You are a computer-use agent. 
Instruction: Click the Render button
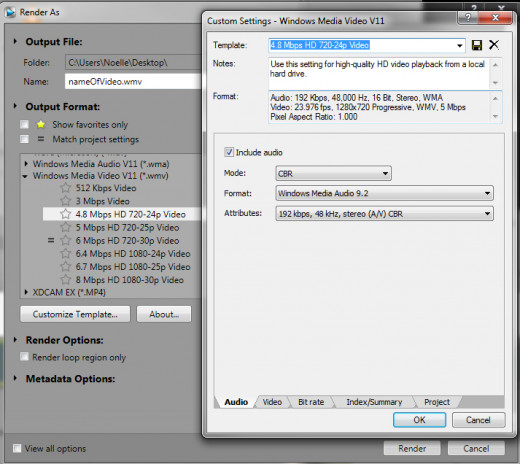pyautogui.click(x=412, y=448)
